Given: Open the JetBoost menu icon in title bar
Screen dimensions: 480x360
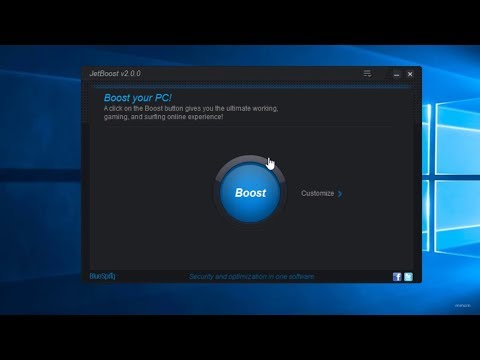Looking at the screenshot, I should click(x=367, y=74).
